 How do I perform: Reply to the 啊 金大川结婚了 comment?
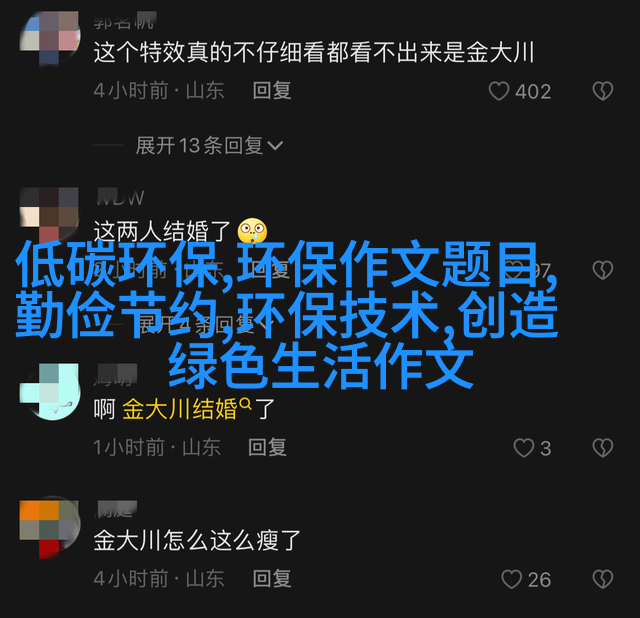coord(267,447)
